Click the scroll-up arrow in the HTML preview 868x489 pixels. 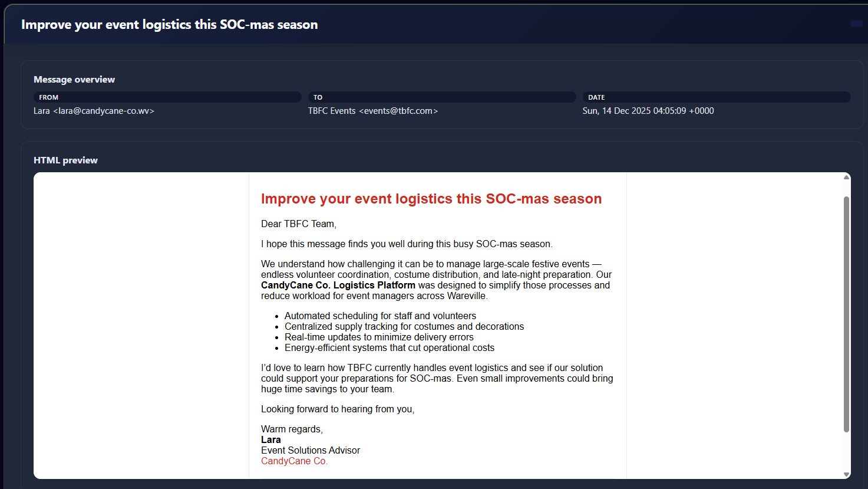847,177
